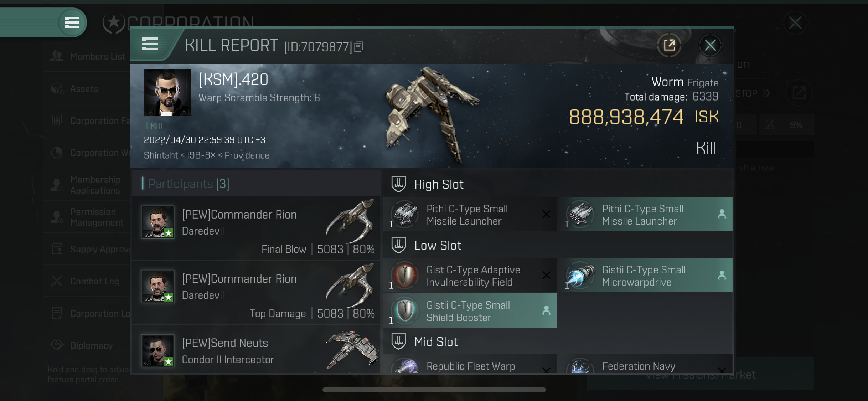Select the Gistii C-Type Small Shield Booster

click(x=470, y=311)
